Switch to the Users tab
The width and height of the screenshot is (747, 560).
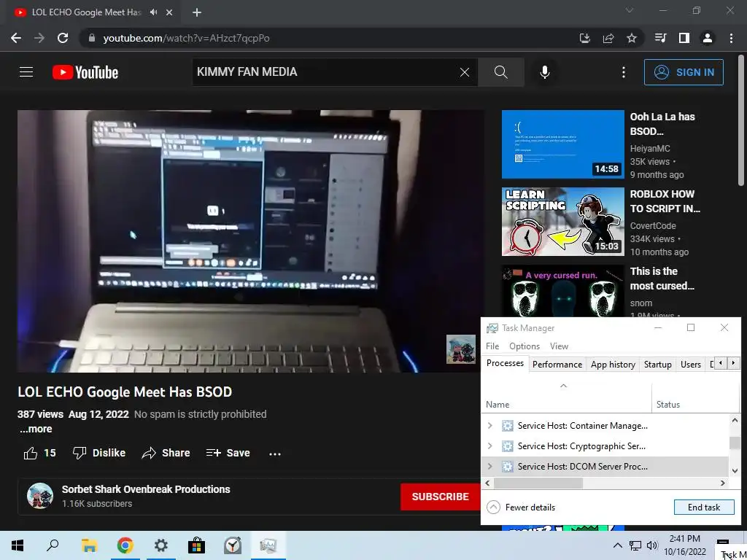coord(690,365)
